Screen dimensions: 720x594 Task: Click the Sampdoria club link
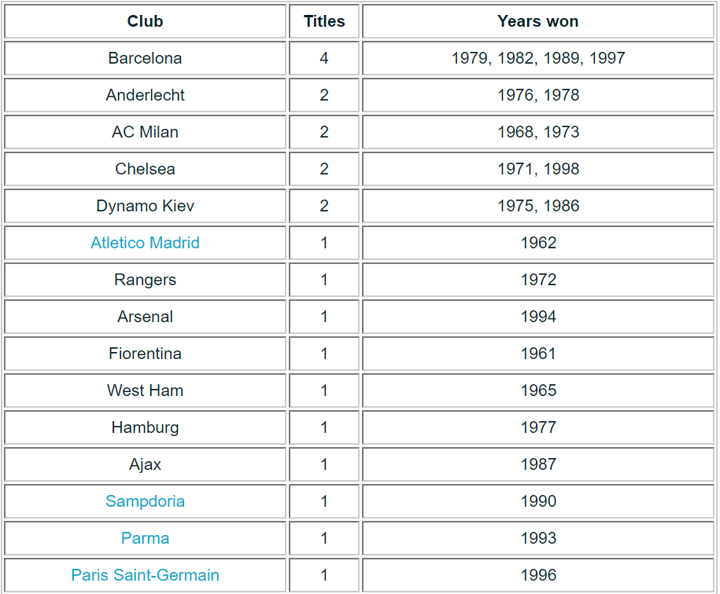[x=145, y=501]
